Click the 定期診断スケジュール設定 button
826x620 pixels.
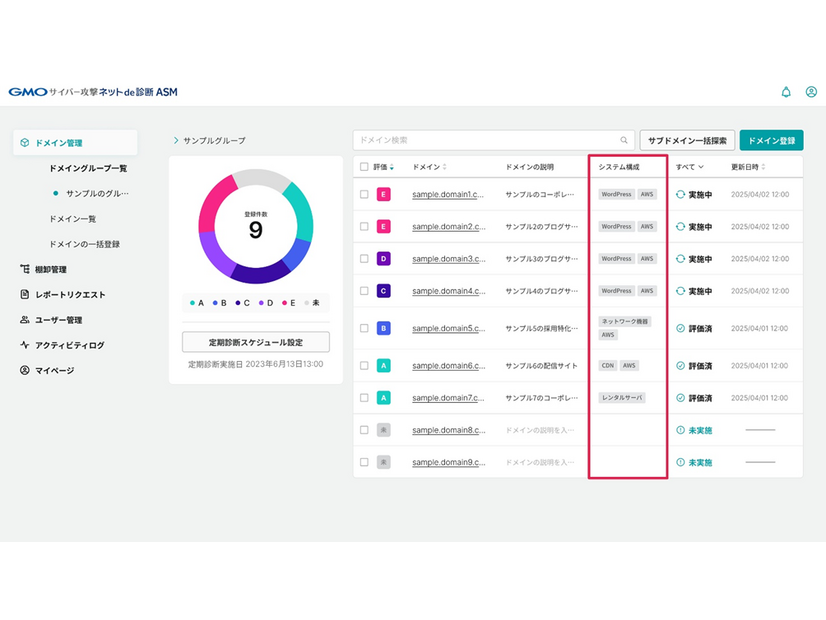[x=255, y=342]
